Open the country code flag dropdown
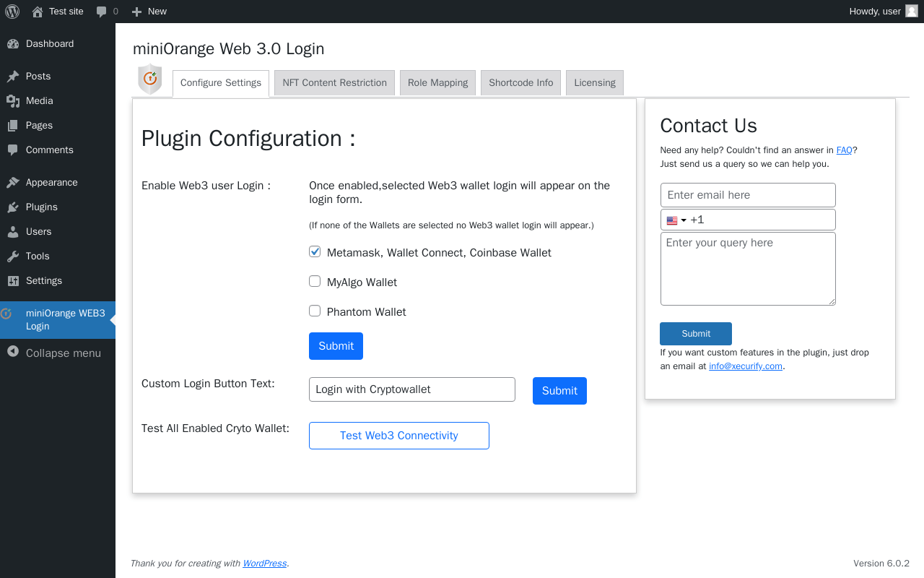 click(676, 220)
